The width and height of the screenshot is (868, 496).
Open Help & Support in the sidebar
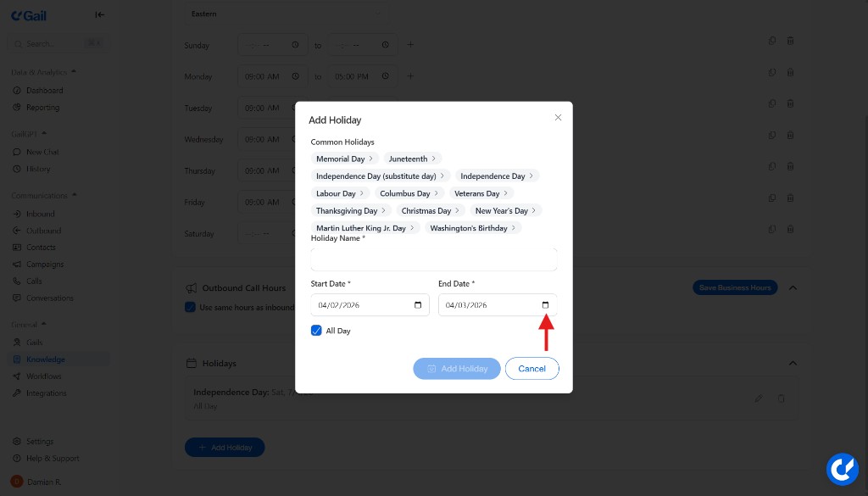[53, 459]
